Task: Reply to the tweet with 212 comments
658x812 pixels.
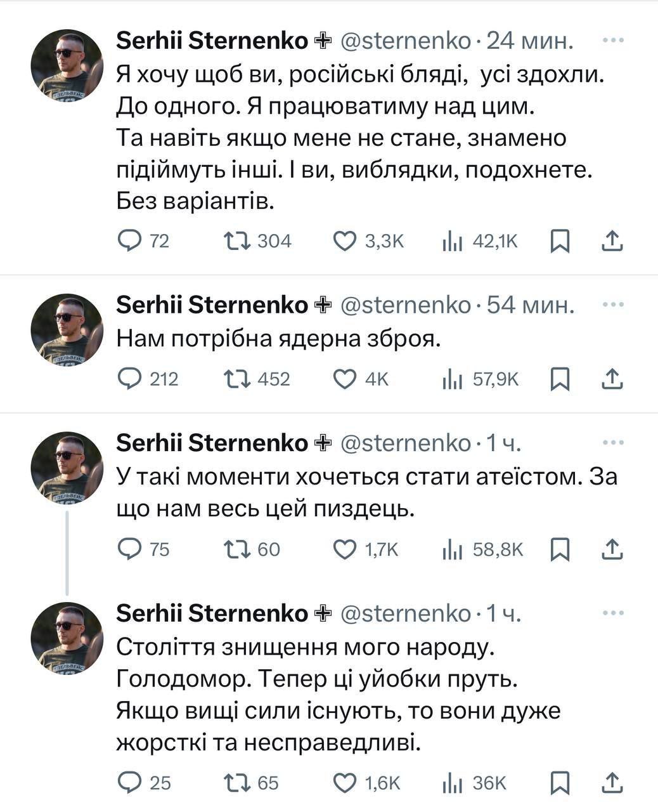Action: coord(130,379)
